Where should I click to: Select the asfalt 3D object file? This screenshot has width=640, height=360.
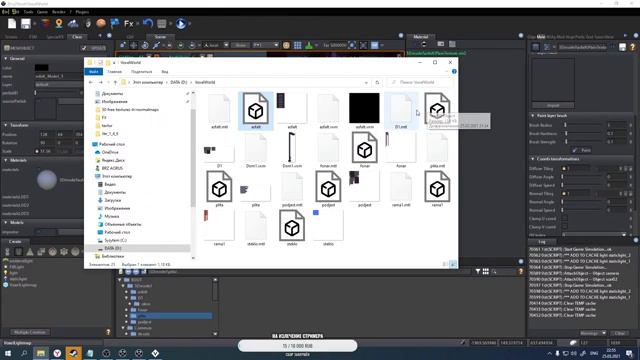[256, 111]
